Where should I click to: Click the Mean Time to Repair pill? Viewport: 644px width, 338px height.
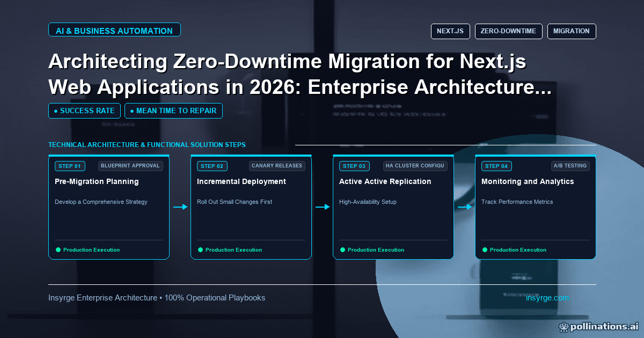point(173,111)
